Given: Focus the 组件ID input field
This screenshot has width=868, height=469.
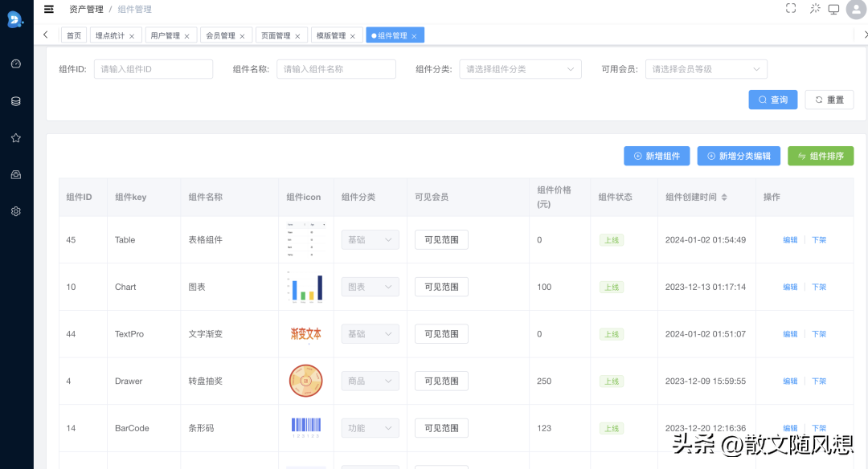Looking at the screenshot, I should pos(154,69).
